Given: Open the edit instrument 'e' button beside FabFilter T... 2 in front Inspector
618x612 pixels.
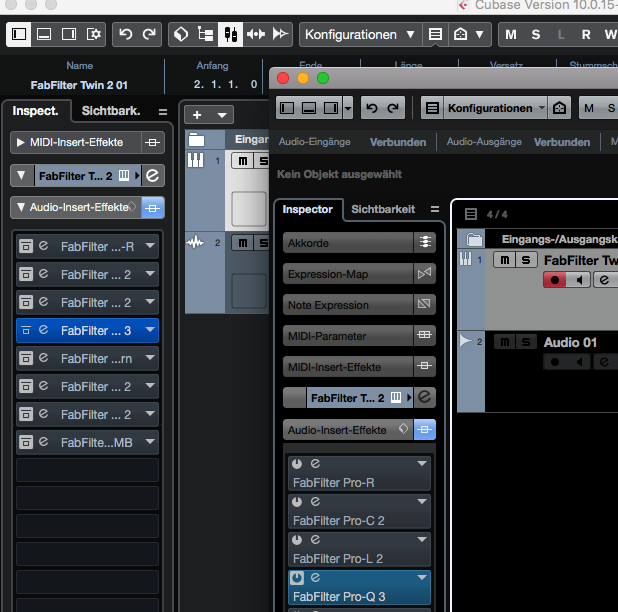Looking at the screenshot, I should 425,398.
